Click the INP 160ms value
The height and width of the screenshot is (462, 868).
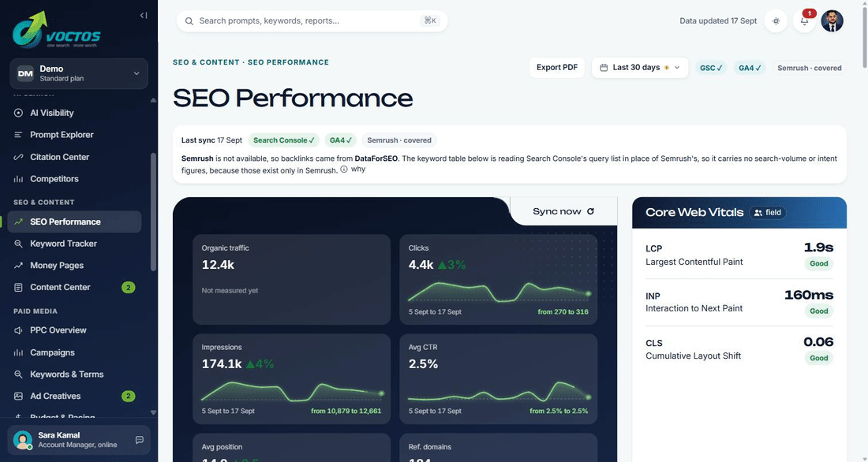pos(809,295)
